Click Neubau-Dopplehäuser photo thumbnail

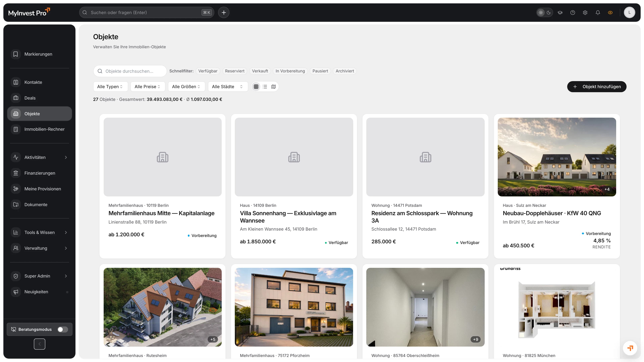tap(557, 157)
